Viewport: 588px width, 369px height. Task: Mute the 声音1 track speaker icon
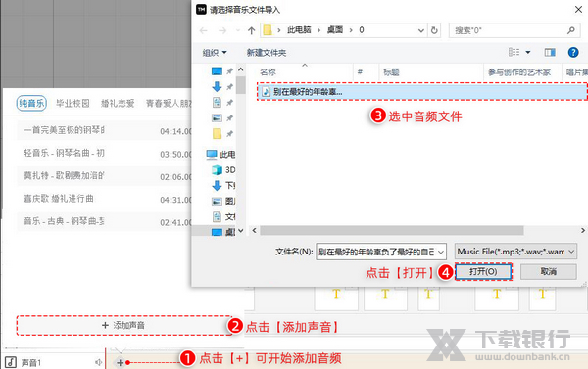[x=98, y=362]
